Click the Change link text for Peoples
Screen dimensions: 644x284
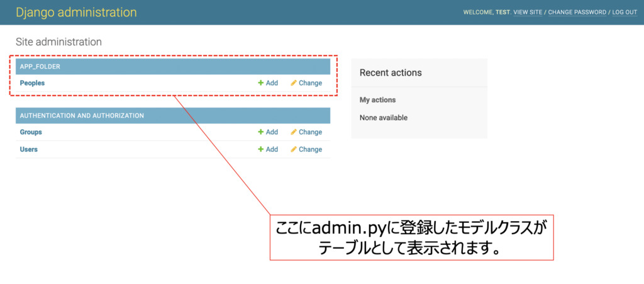click(x=311, y=83)
